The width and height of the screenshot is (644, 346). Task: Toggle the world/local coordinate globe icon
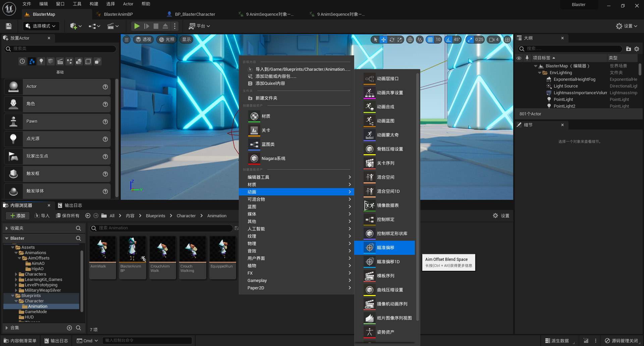410,40
